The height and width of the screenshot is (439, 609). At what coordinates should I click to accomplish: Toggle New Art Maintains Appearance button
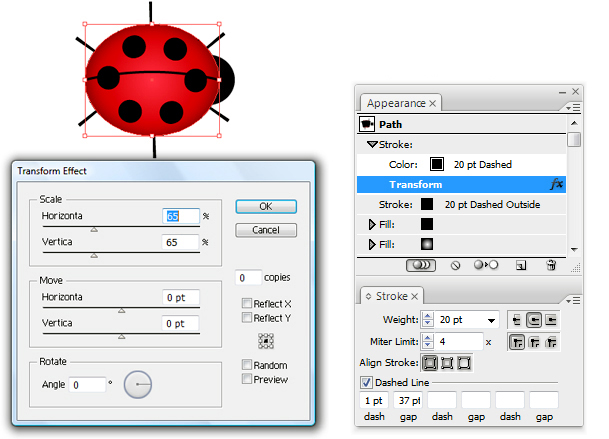[421, 265]
